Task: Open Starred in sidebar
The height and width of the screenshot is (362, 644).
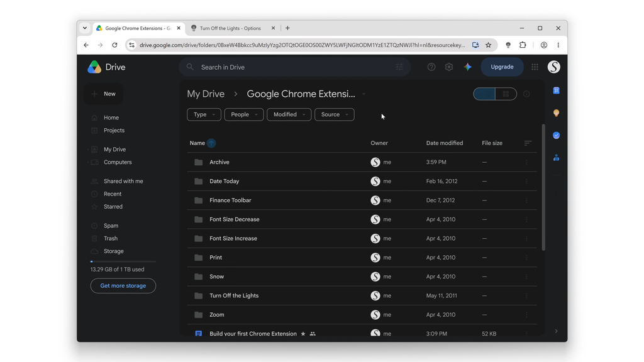Action: tap(113, 206)
